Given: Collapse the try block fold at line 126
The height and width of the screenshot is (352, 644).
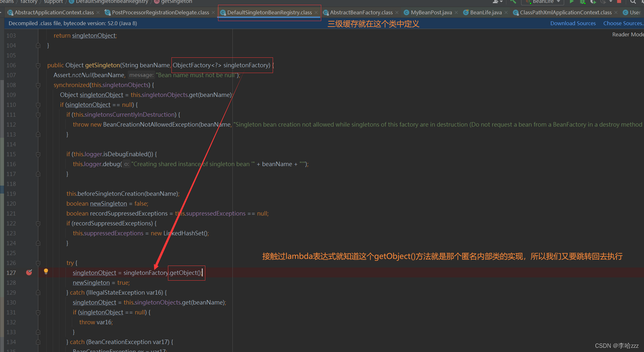Looking at the screenshot, I should [x=38, y=263].
